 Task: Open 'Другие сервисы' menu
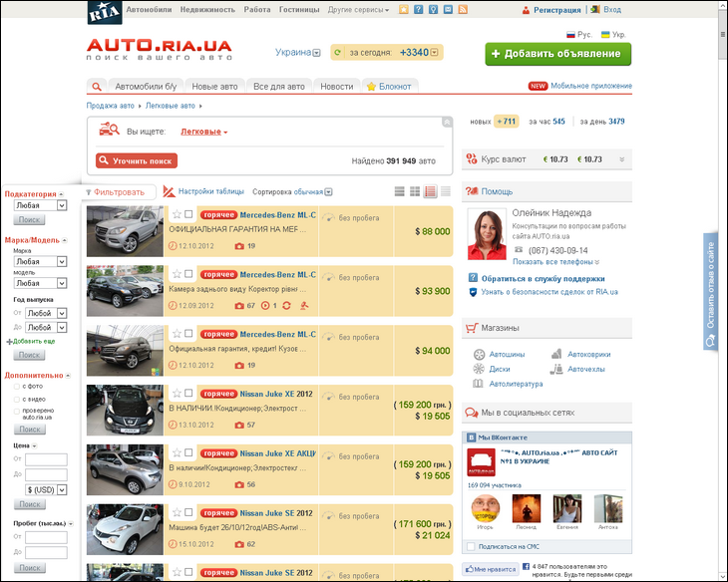(358, 10)
